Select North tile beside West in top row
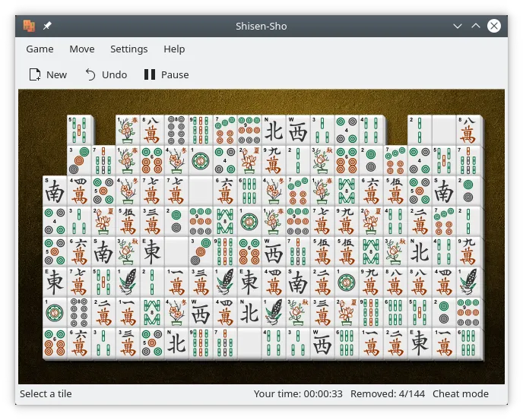Image resolution: width=523 pixels, height=420 pixels. [x=274, y=131]
